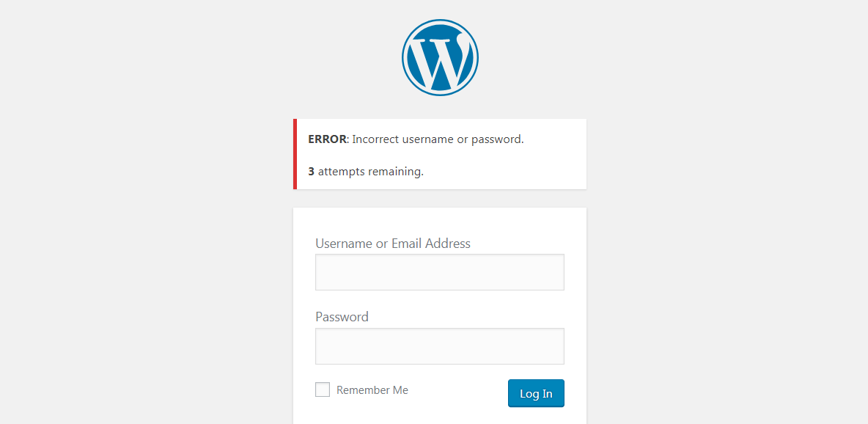
Task: Focus the Password input box
Action: (439, 346)
